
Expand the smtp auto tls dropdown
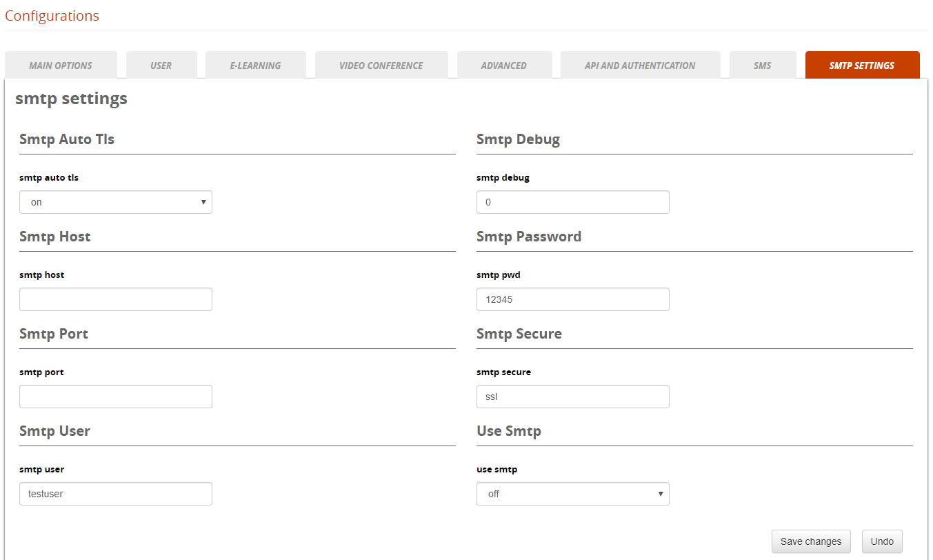[x=115, y=203]
